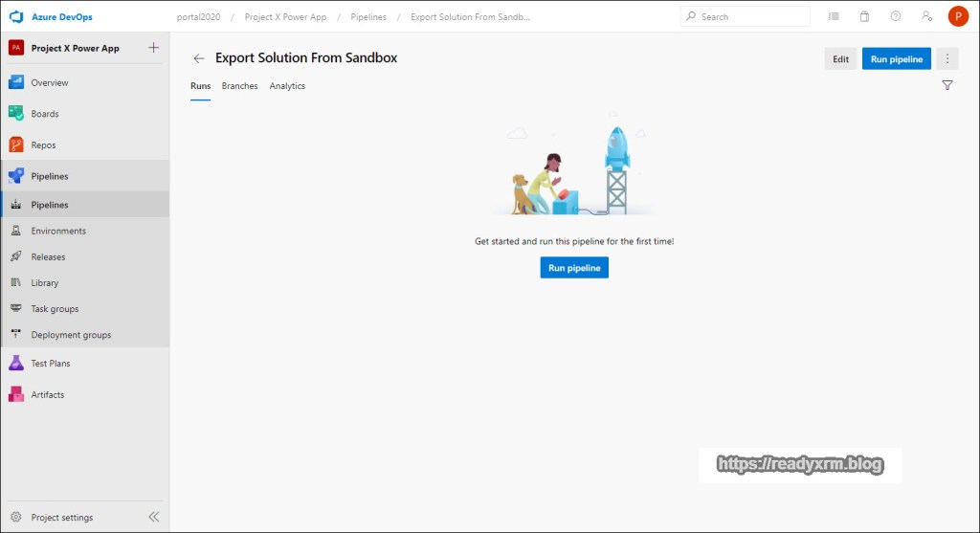Viewport: 980px width, 533px height.
Task: Click the centered Run pipeline button
Action: pyautogui.click(x=574, y=268)
